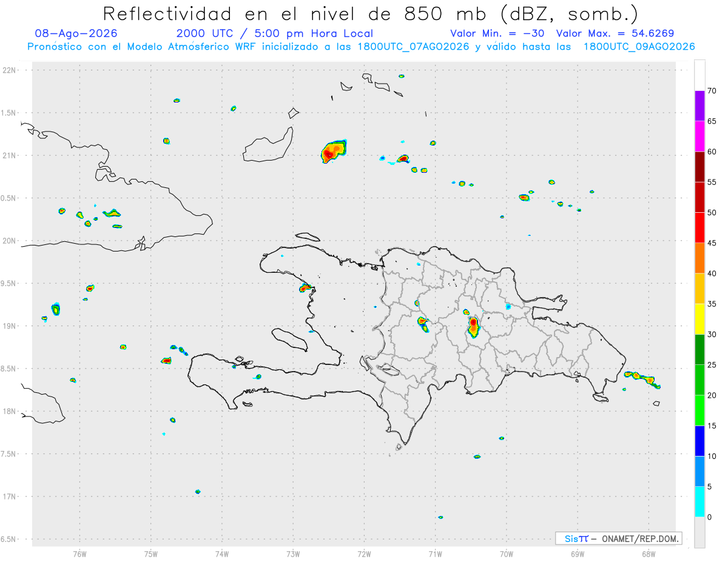Image resolution: width=728 pixels, height=562 pixels.
Task: Click the "Valor Max. = 54.6269" text
Action: click(x=615, y=33)
